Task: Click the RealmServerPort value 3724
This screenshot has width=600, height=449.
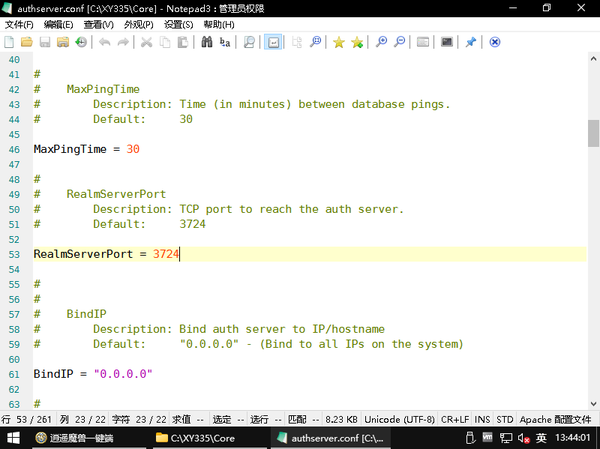Action: (166, 254)
